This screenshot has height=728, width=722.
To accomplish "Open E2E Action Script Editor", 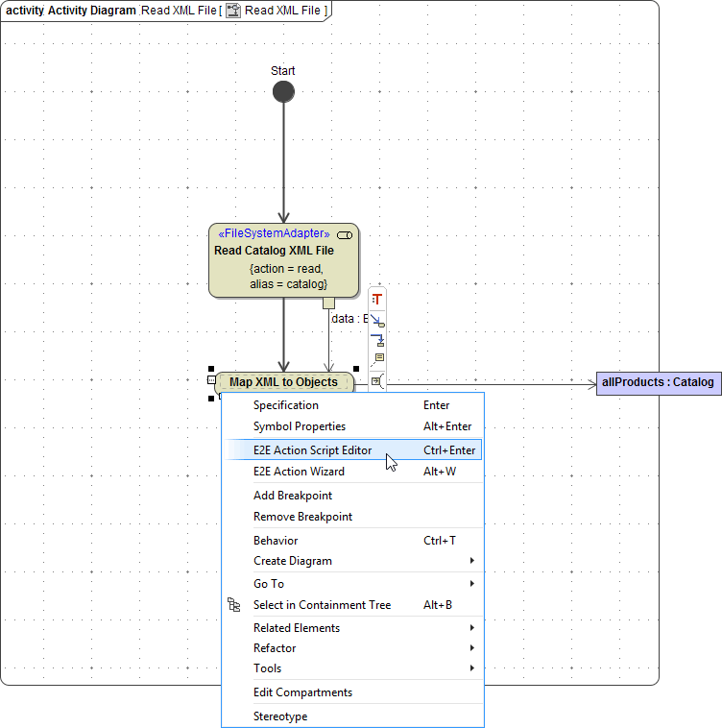I will (312, 450).
